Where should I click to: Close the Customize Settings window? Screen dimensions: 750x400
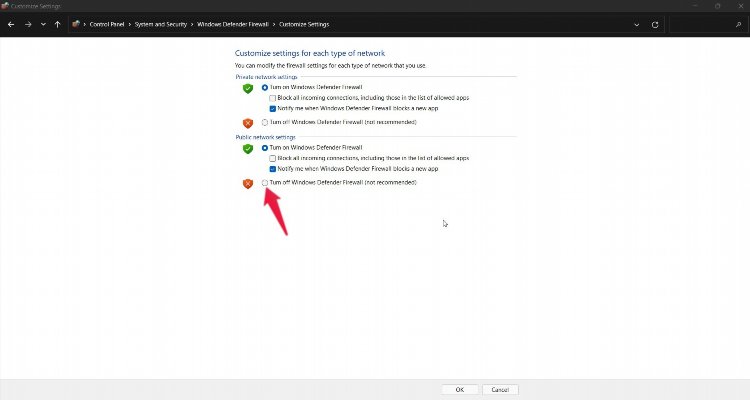point(740,6)
